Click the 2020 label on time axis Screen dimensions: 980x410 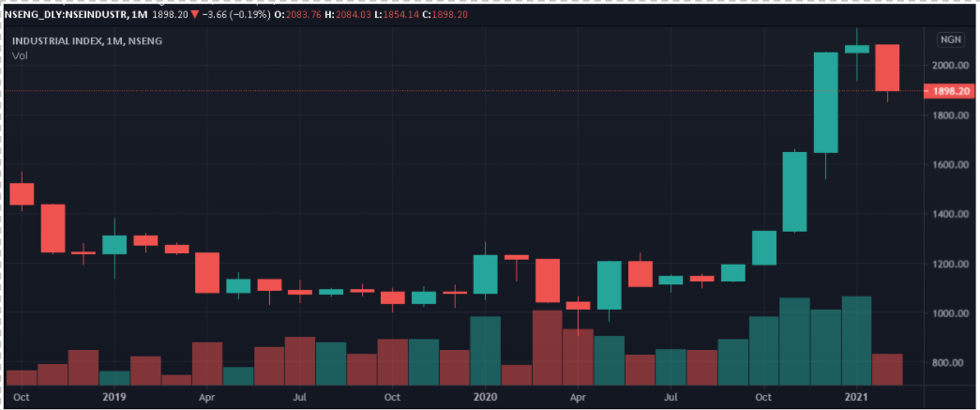(485, 398)
